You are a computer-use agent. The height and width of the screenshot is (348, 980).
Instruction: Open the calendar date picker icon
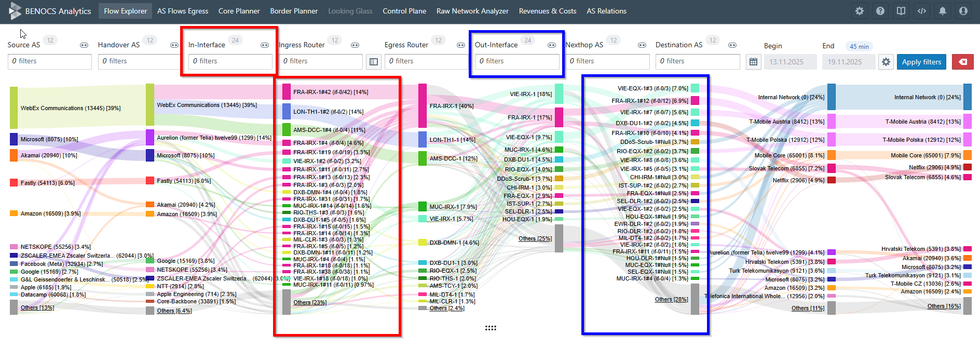(754, 62)
